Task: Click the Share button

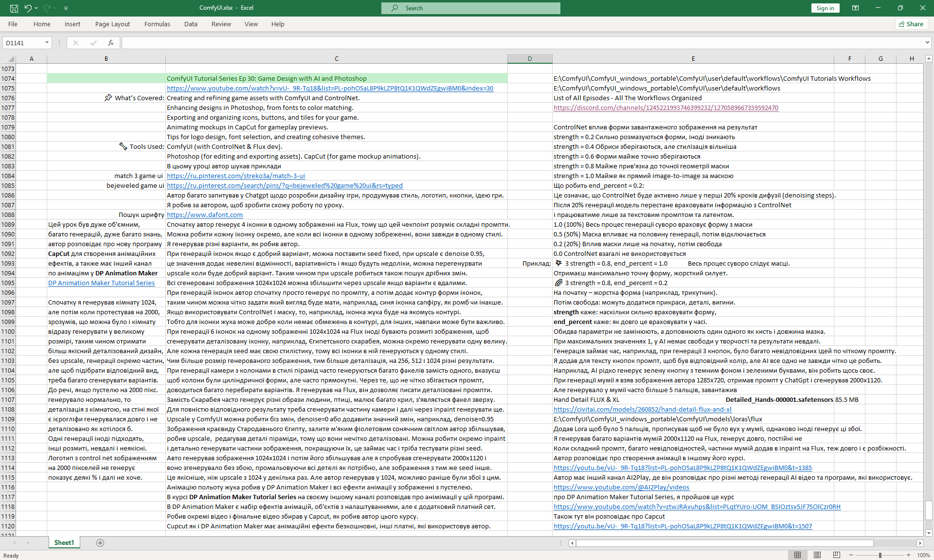Action: [911, 24]
